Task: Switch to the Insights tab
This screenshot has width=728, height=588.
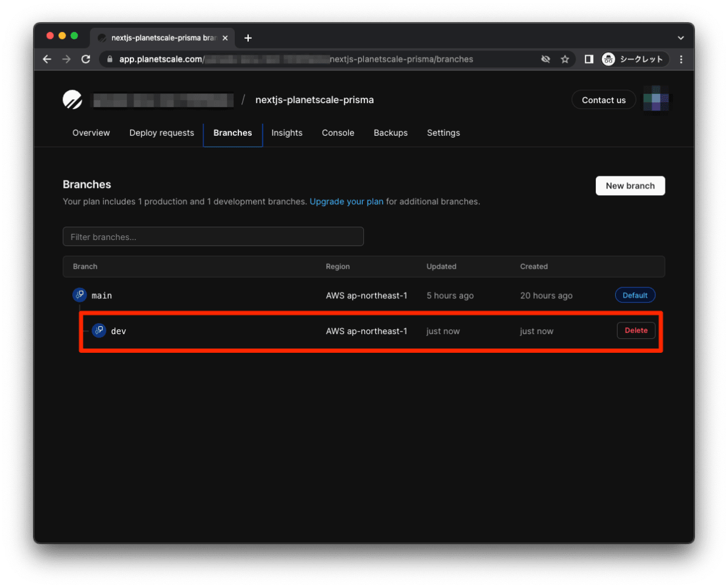Action: pyautogui.click(x=287, y=133)
